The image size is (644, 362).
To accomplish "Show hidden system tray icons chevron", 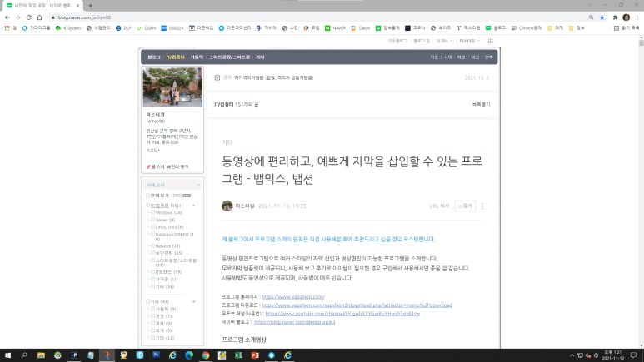I will tap(572, 355).
